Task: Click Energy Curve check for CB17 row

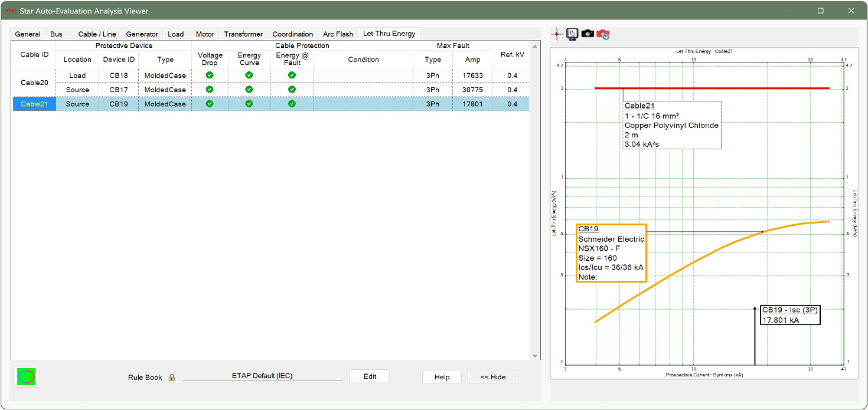Action: (x=249, y=90)
